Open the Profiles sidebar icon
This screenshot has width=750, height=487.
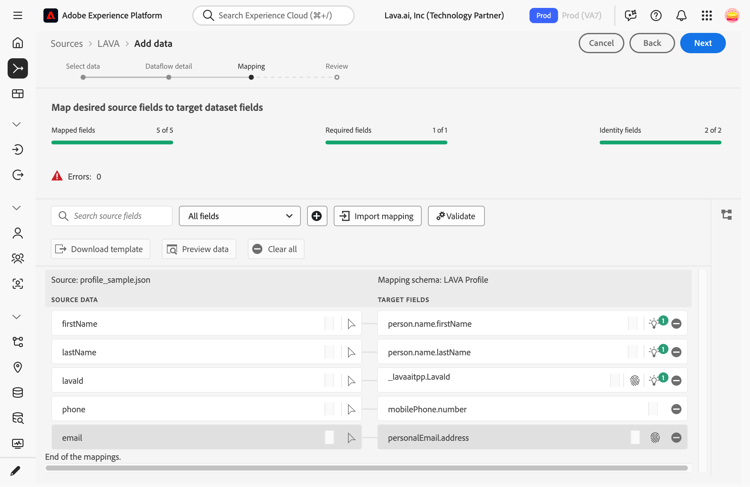(x=18, y=233)
